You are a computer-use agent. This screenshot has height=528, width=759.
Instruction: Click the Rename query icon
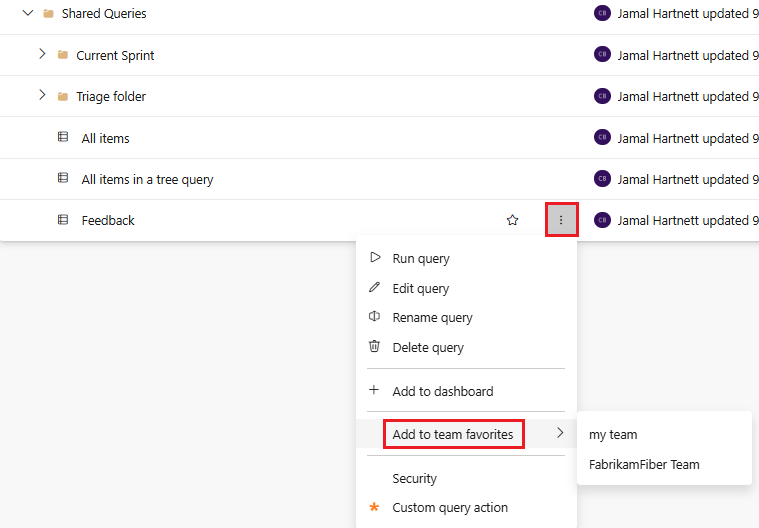(375, 317)
